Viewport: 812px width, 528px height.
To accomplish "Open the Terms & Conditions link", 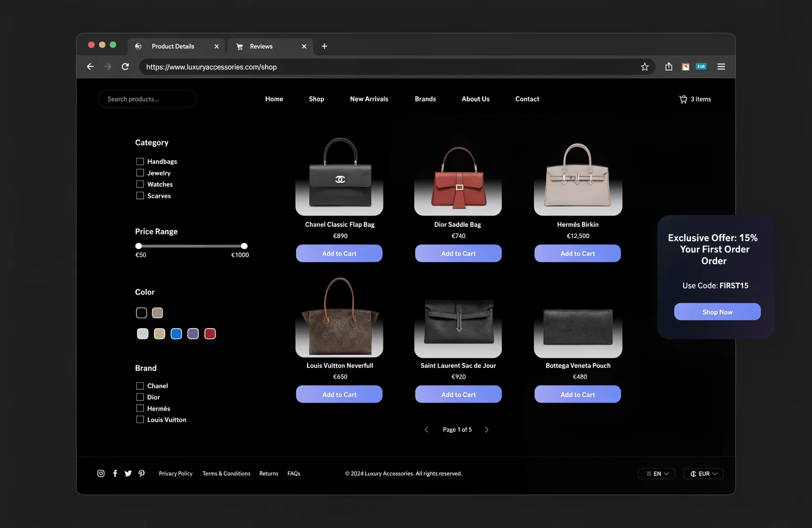I will point(226,474).
